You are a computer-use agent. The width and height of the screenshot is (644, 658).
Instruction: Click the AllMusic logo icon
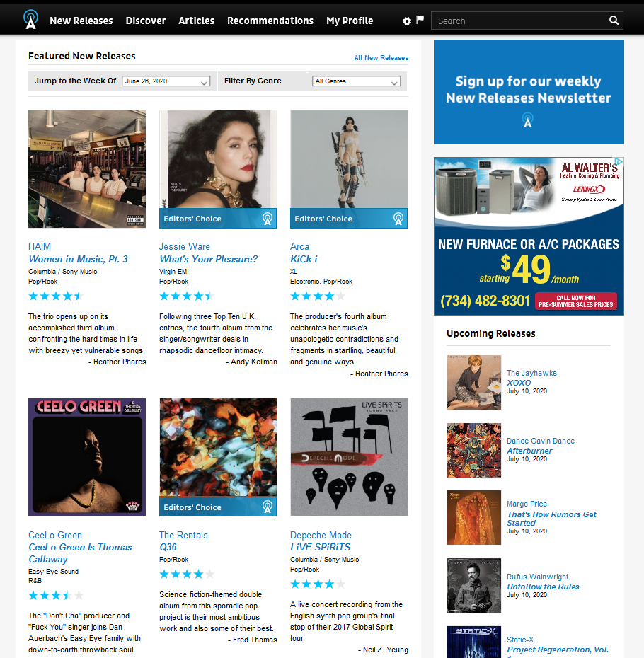[x=30, y=20]
